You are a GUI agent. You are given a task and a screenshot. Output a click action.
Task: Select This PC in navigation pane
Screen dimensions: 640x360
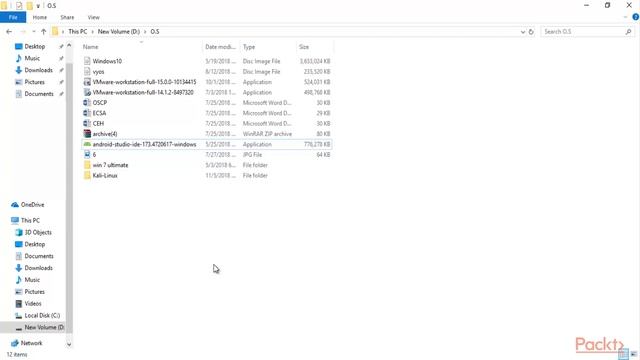click(30, 220)
